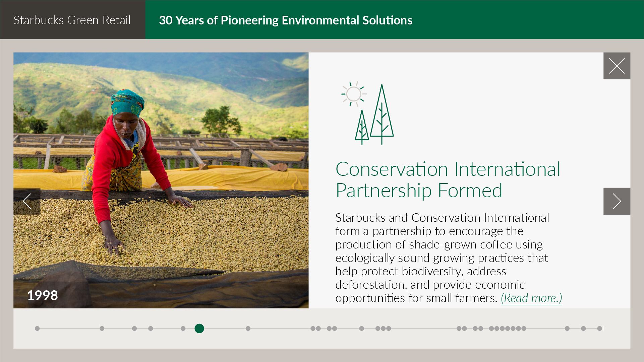Screen dimensions: 644x362
Task: Click the dot just before the green marker
Action: (183, 329)
